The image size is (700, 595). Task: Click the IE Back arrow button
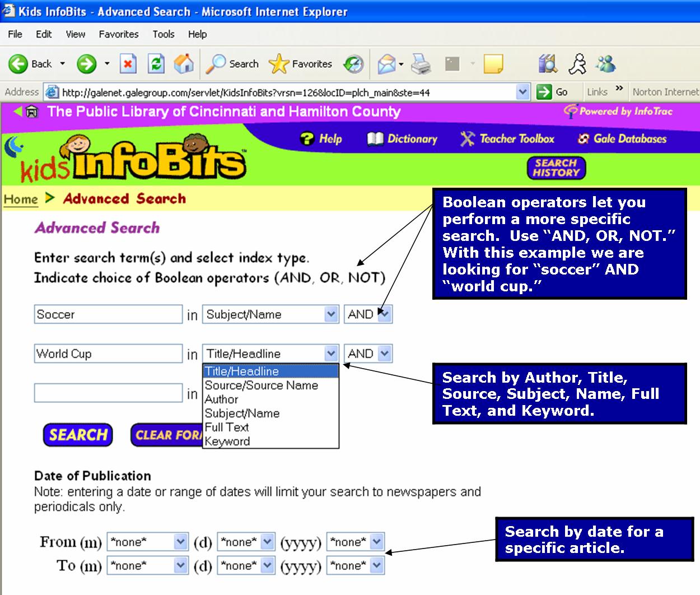click(x=30, y=64)
